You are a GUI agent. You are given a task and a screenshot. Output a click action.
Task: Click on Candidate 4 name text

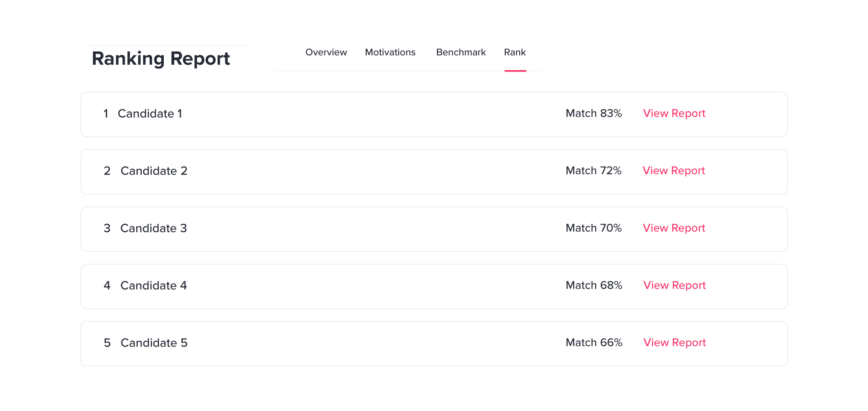tap(153, 285)
